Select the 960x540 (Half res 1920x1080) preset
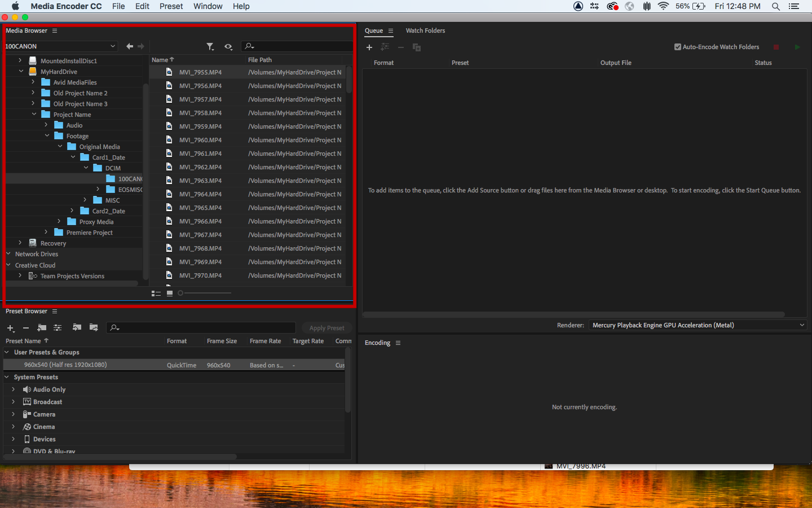Screen dimensions: 812x508 pyautogui.click(x=174, y=365)
